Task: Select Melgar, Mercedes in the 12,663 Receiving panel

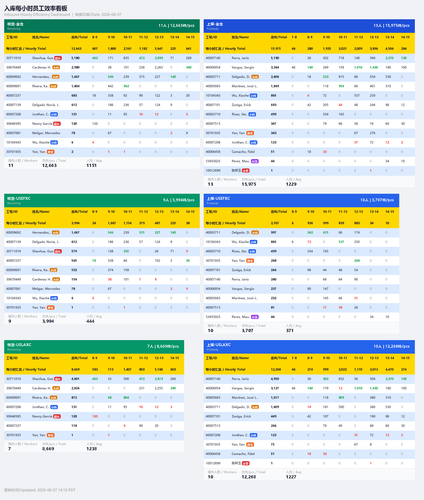Action: (x=46, y=133)
